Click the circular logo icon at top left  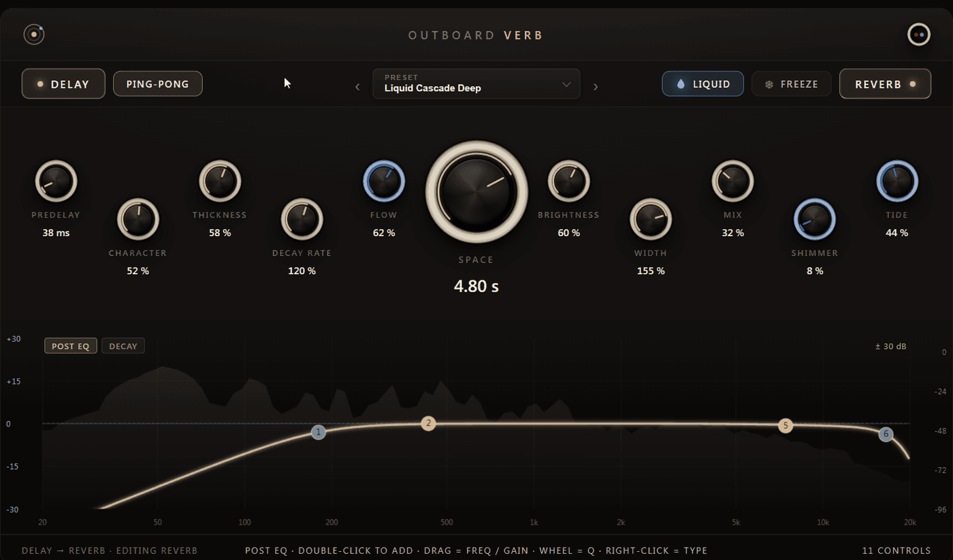click(x=33, y=35)
